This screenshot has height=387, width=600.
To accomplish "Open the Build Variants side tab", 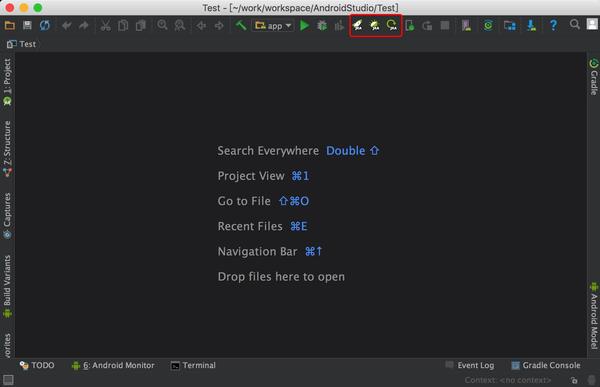I will pyautogui.click(x=7, y=286).
